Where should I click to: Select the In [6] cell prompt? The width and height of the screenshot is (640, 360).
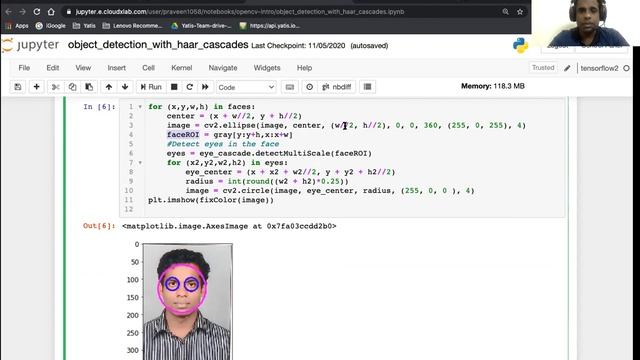pyautogui.click(x=99, y=107)
